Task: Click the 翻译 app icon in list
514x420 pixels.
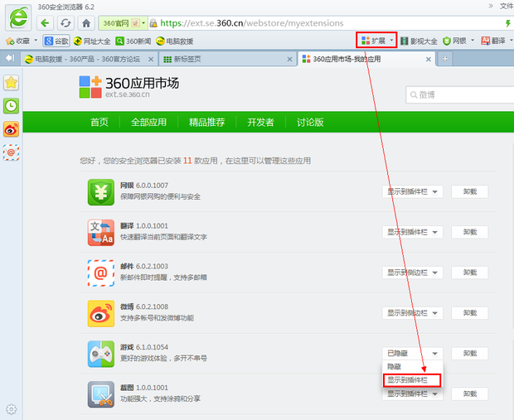Action: pyautogui.click(x=101, y=233)
